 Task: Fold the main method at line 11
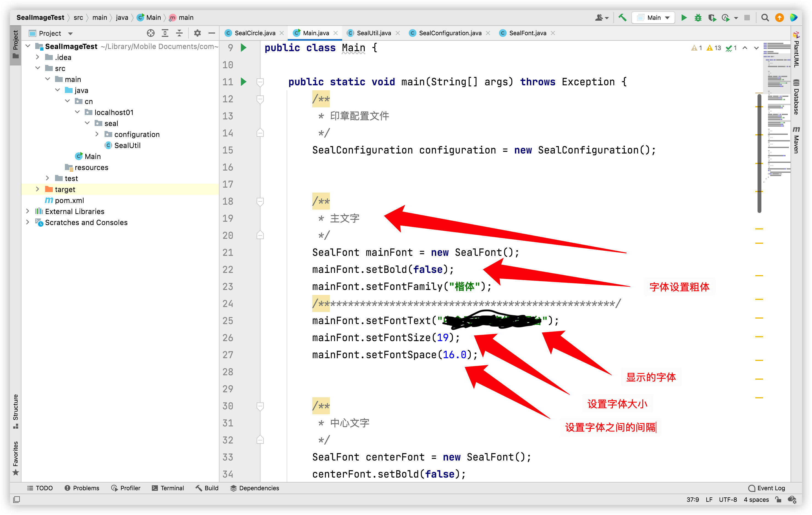point(260,82)
